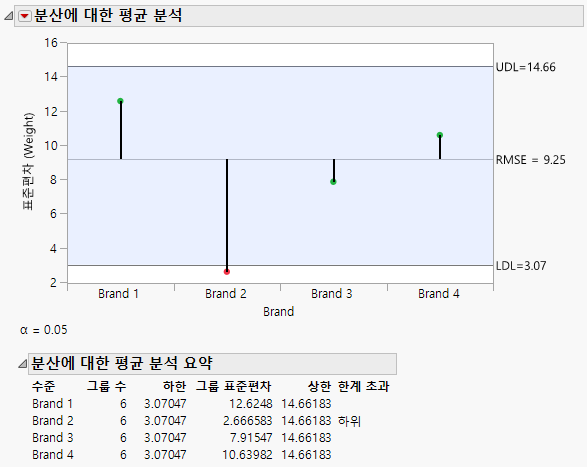Collapse the 분산에 대한 평균 분석 요약 section
This screenshot has height=467, width=587.
click(22, 363)
